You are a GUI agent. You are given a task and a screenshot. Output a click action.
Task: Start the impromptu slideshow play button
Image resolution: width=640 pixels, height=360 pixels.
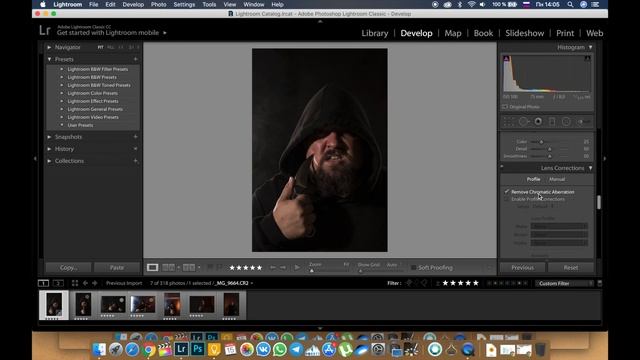tap(297, 267)
